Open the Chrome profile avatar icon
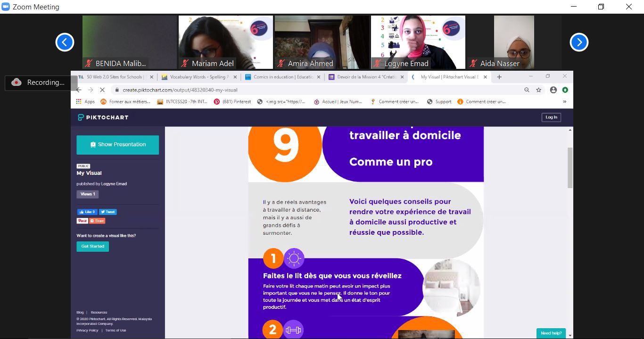This screenshot has width=644, height=339. (553, 90)
